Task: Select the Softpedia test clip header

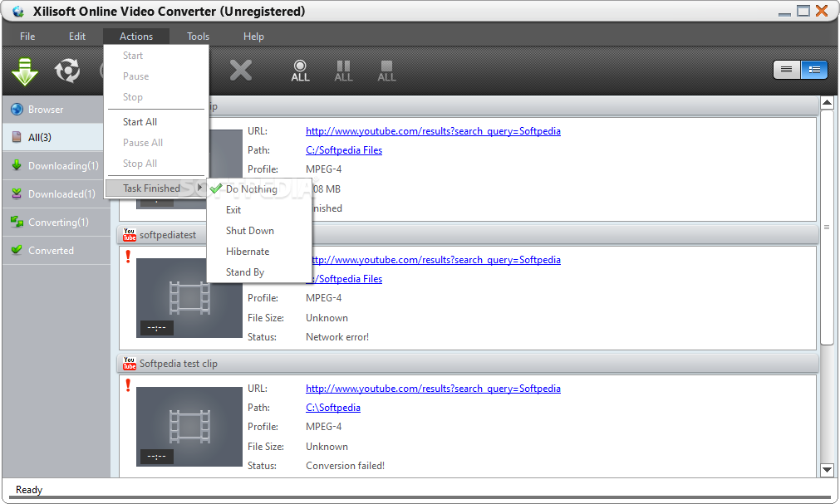Action: pyautogui.click(x=468, y=363)
